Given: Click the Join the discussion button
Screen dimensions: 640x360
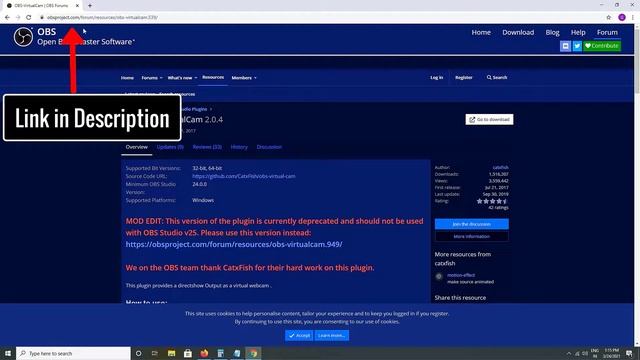Looking at the screenshot, I should tap(471, 224).
